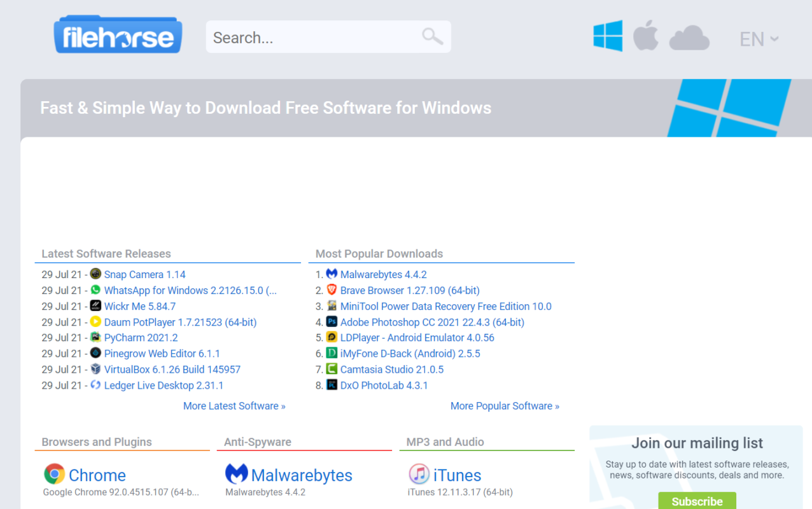This screenshot has height=509, width=812.
Task: Click Malwarebytes 4.4.2 text below Anti-Spyware title
Action: click(x=265, y=492)
